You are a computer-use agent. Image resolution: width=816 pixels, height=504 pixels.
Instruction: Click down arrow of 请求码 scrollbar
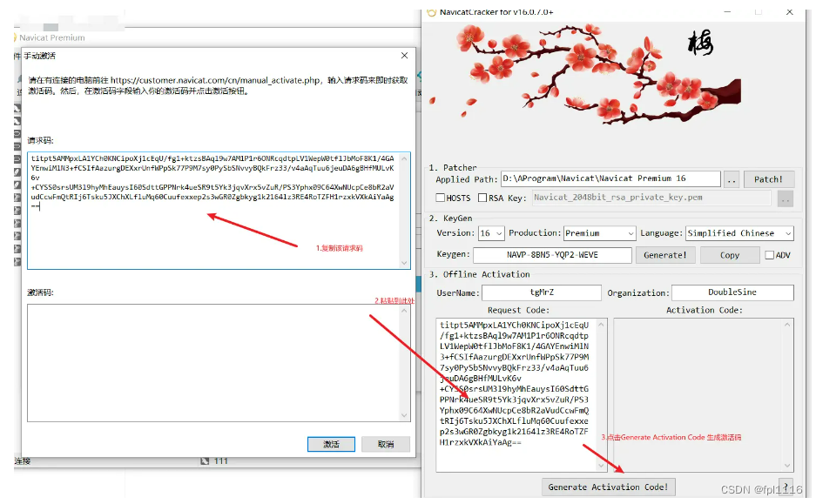[x=404, y=263]
